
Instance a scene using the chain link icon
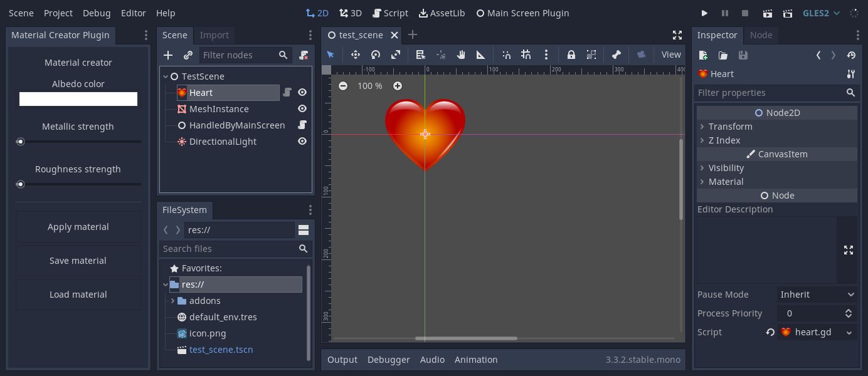tap(186, 55)
